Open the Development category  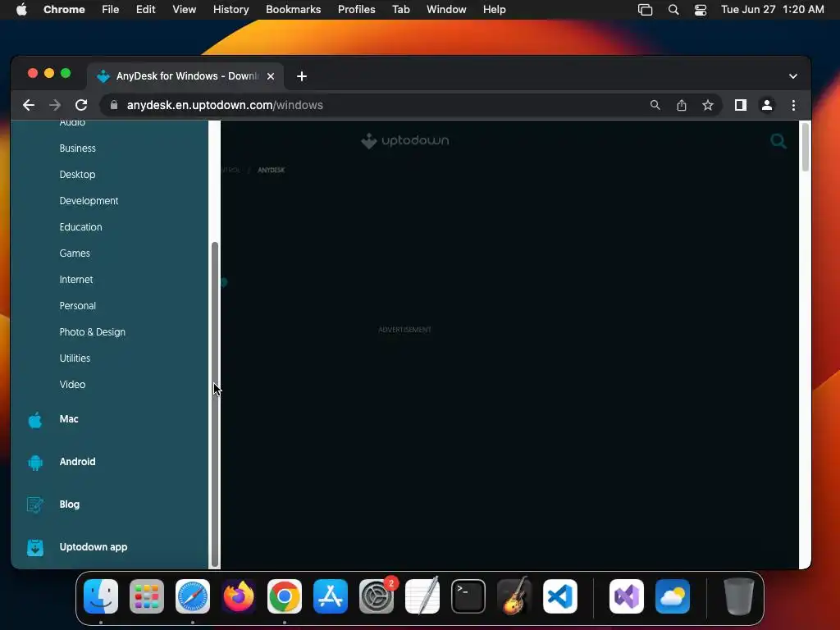89,201
